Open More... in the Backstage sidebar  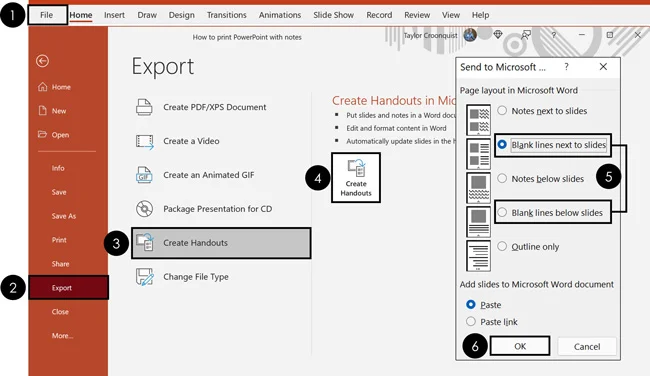63,336
